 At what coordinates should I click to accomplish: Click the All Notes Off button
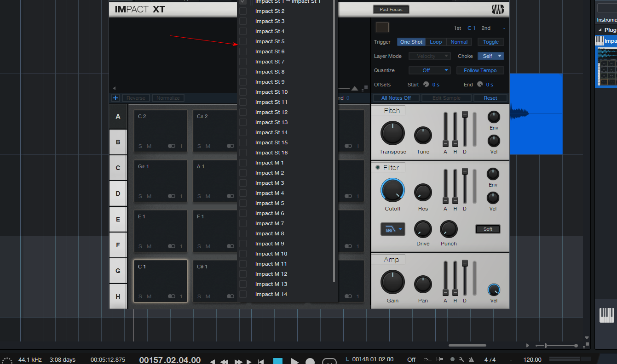(396, 98)
